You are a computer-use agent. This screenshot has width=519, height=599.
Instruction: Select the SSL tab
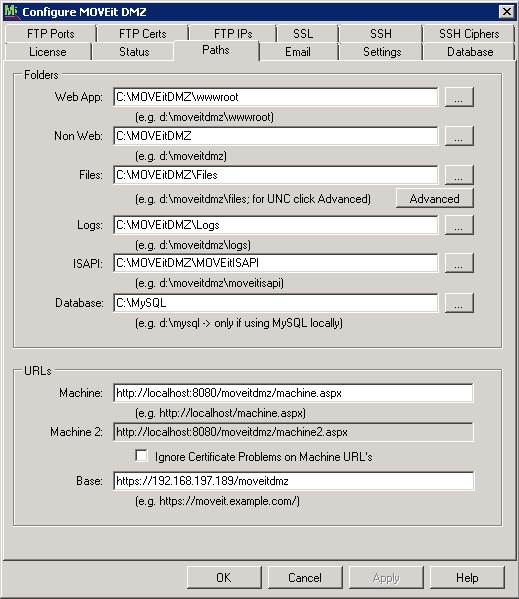click(x=303, y=34)
